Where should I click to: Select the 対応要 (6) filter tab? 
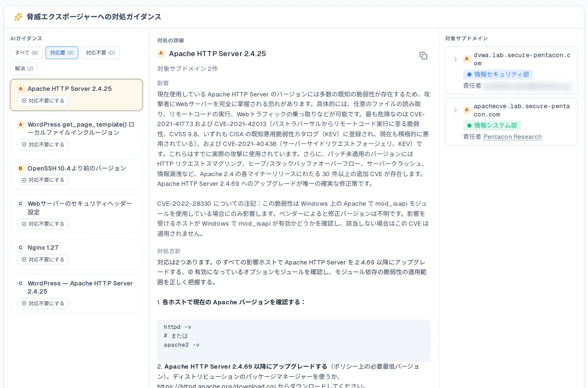(x=62, y=53)
